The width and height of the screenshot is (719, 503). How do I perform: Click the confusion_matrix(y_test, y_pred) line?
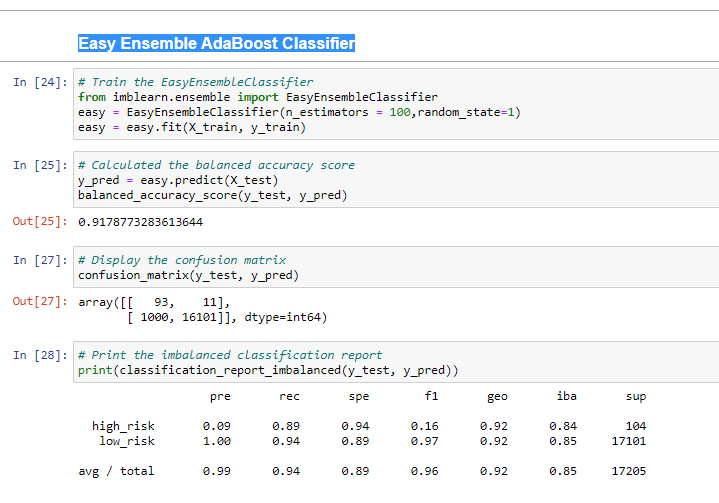(188, 275)
